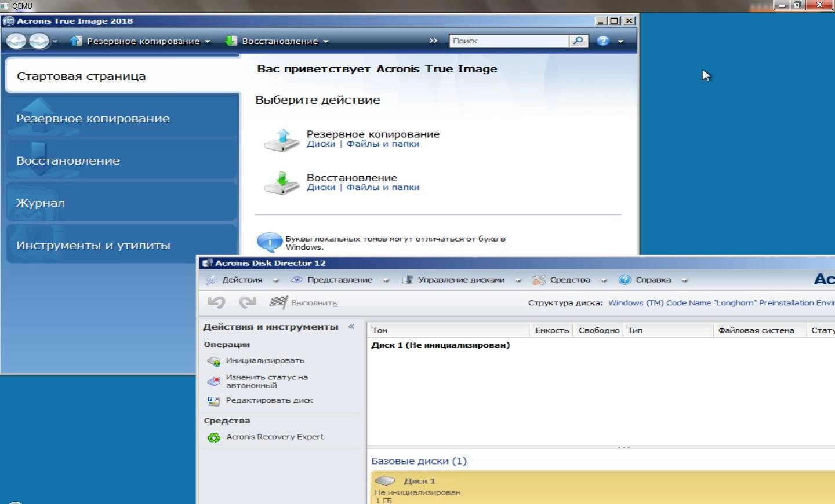Screen dimensions: 835x504
Task: Click the backup drive icon with blue arrow
Action: [x=282, y=140]
